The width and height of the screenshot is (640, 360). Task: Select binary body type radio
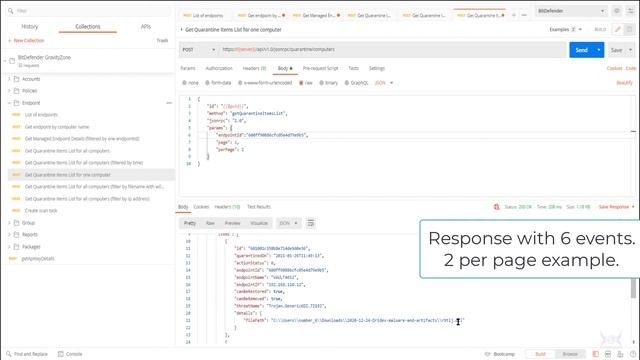pyautogui.click(x=322, y=83)
